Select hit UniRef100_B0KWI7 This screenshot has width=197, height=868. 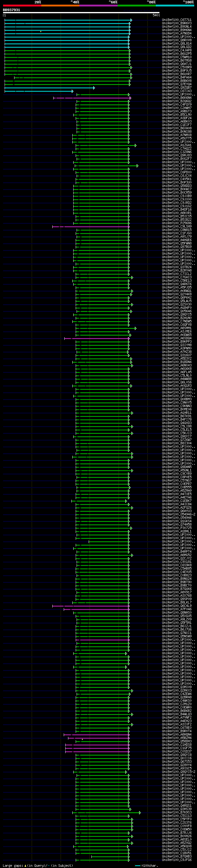[176, 189]
